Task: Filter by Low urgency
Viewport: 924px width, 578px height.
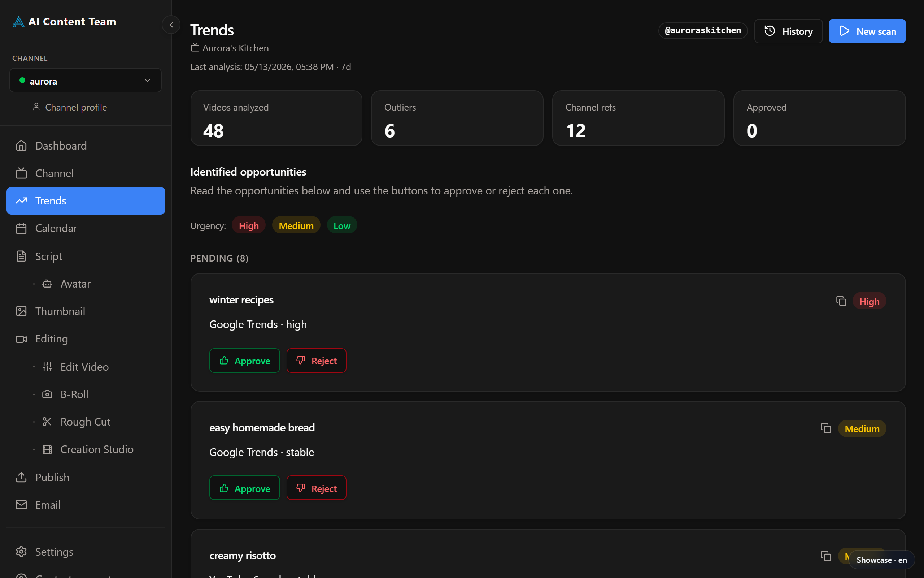Action: [x=342, y=225]
